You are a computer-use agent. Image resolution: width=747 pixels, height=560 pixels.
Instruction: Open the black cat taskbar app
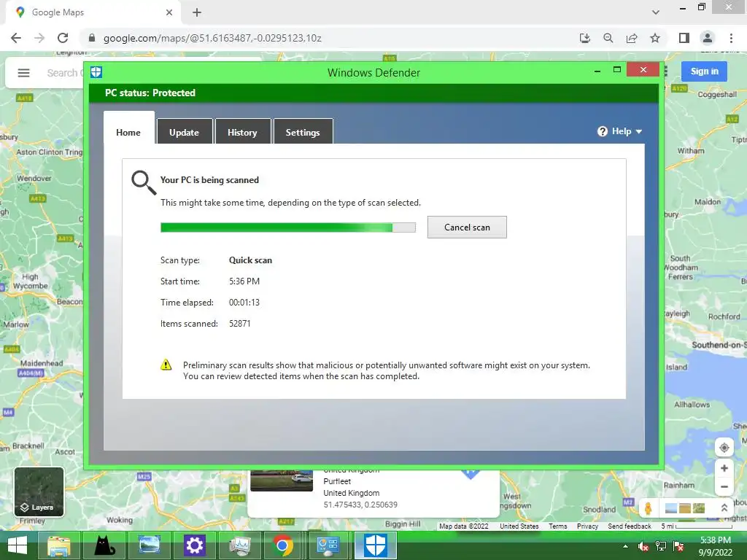pyautogui.click(x=104, y=545)
